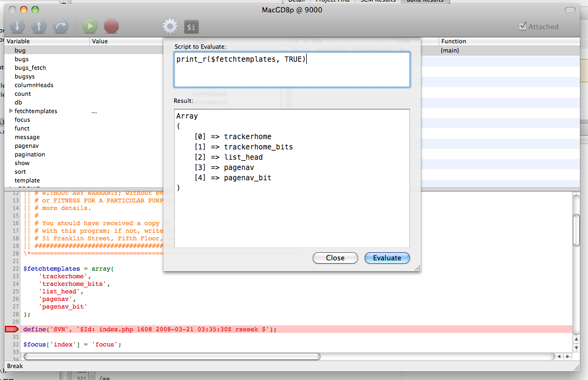The image size is (588, 380).
Task: Click the $fetchtemplates = array( source line
Action: coord(69,268)
